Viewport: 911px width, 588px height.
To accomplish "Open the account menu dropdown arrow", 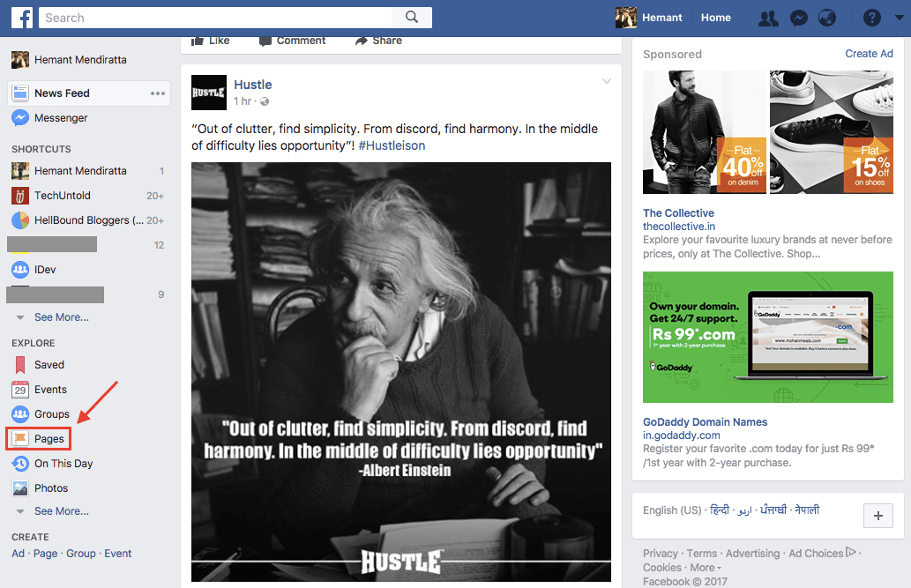I will pyautogui.click(x=899, y=18).
